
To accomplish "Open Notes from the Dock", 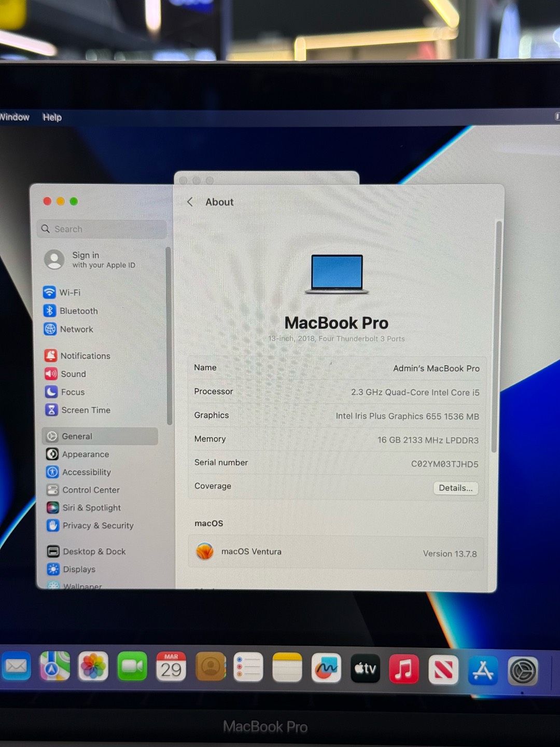I will [287, 668].
